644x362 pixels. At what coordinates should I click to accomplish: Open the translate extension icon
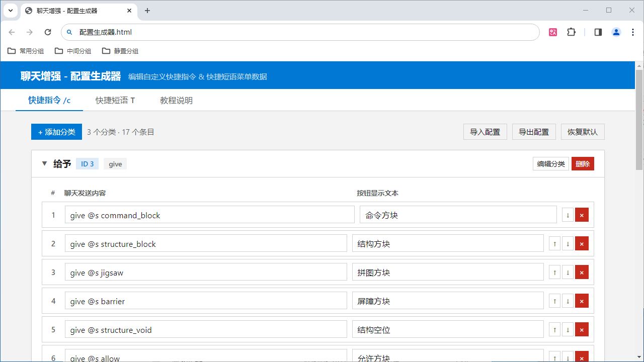tap(553, 32)
